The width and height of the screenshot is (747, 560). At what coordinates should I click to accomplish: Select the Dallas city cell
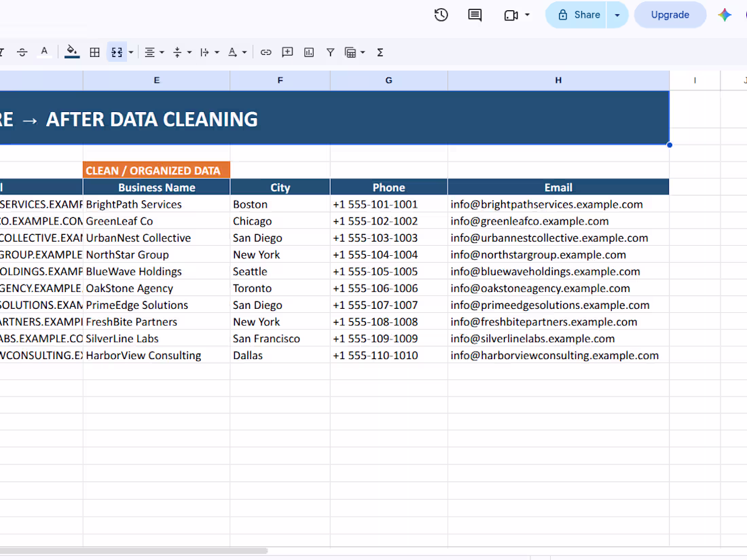pyautogui.click(x=280, y=355)
